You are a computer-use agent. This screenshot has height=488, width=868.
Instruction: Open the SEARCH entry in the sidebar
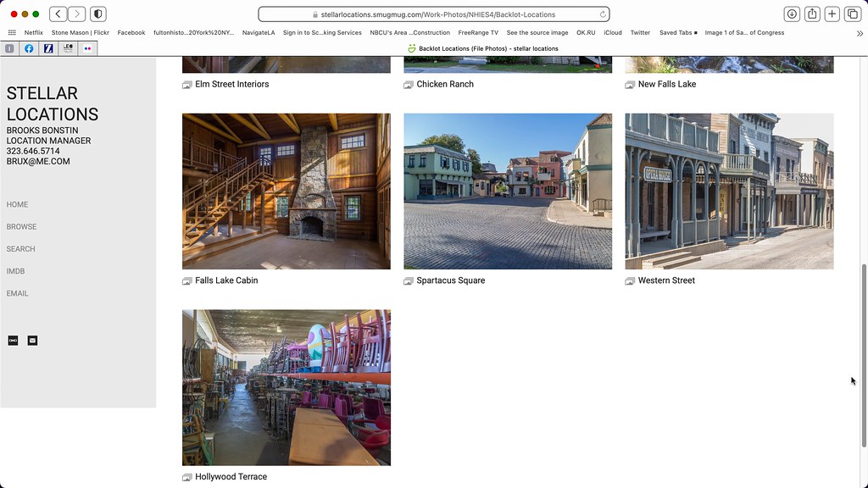20,248
